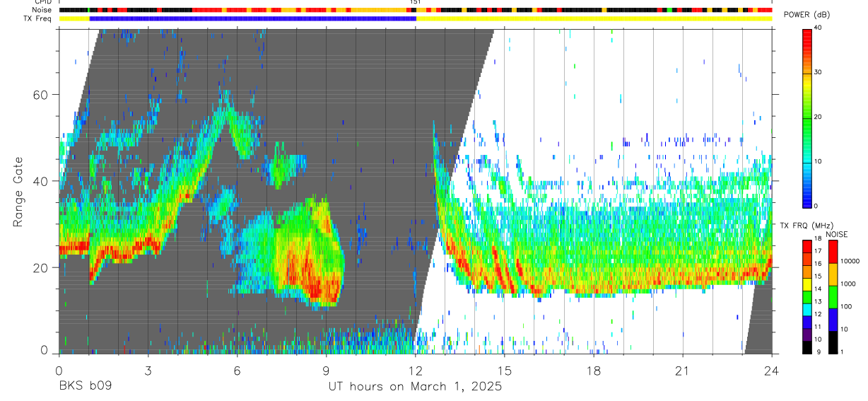Click tick label '9' on the UT hours axis
868x401 pixels.
coord(326,371)
